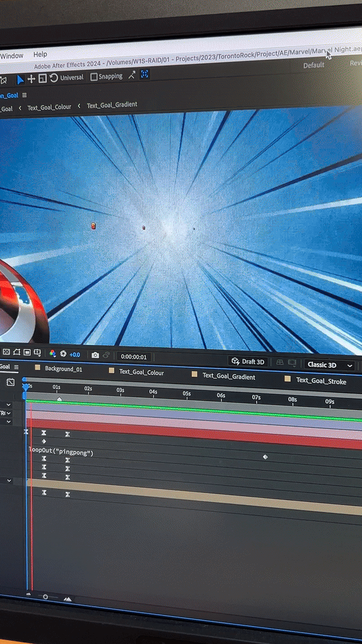This screenshot has height=644, width=362.
Task: Open Text_Goal_Gradient breadcrumb in viewer
Action: [x=112, y=105]
